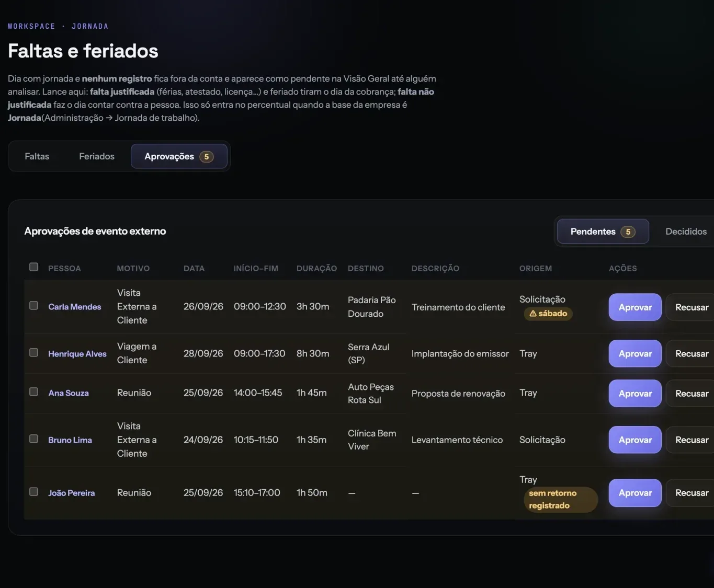
Task: Select the Aprovações tab
Action: pyautogui.click(x=179, y=156)
